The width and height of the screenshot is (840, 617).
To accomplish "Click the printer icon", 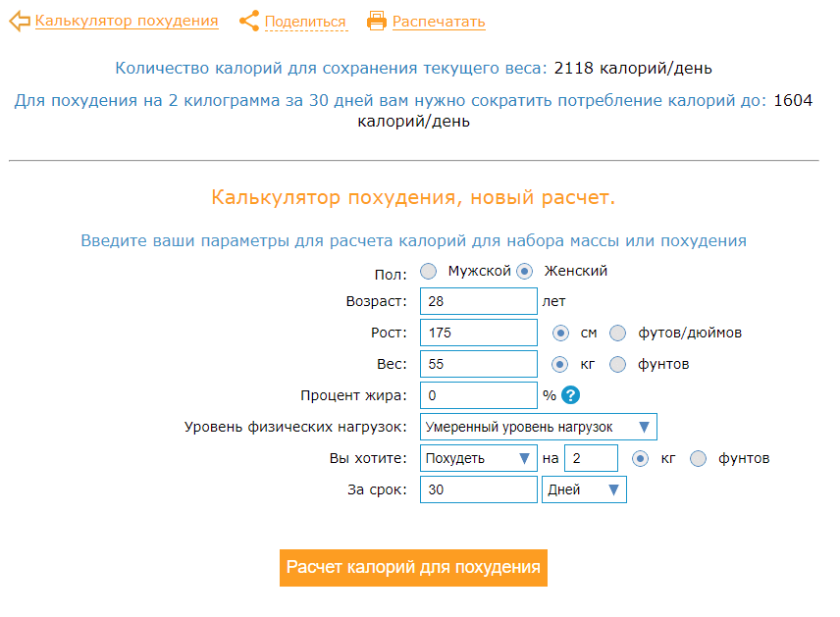I will click(x=376, y=21).
